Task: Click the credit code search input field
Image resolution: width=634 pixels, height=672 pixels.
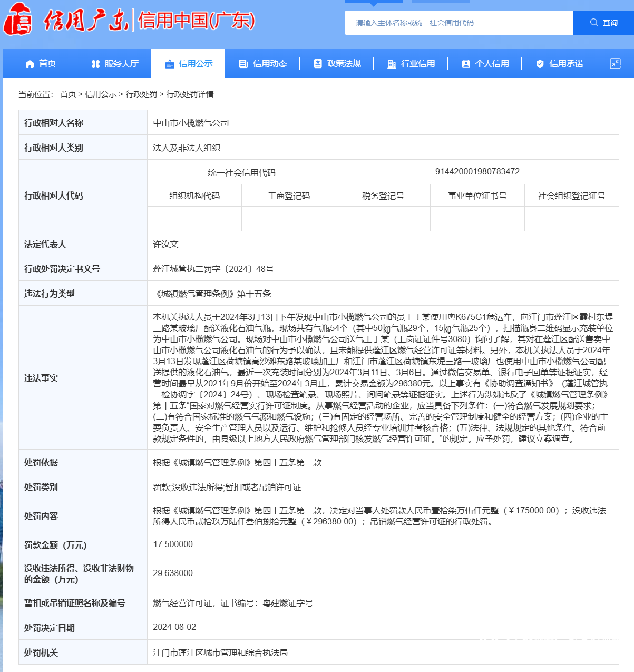Action: point(459,23)
